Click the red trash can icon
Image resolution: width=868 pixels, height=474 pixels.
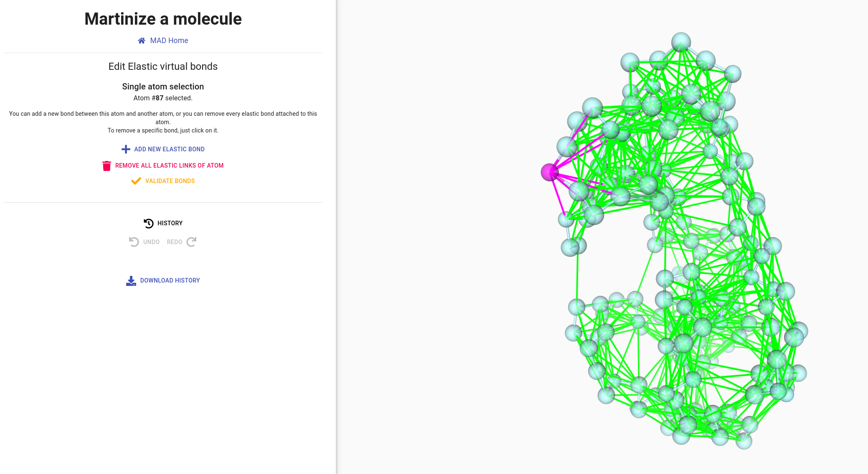(107, 166)
